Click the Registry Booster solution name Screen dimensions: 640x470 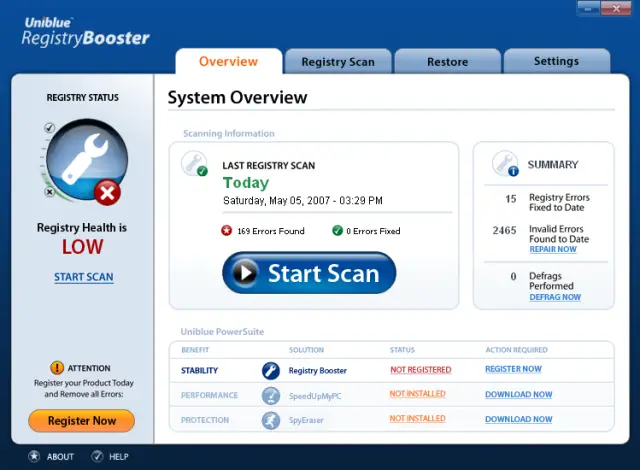318,370
